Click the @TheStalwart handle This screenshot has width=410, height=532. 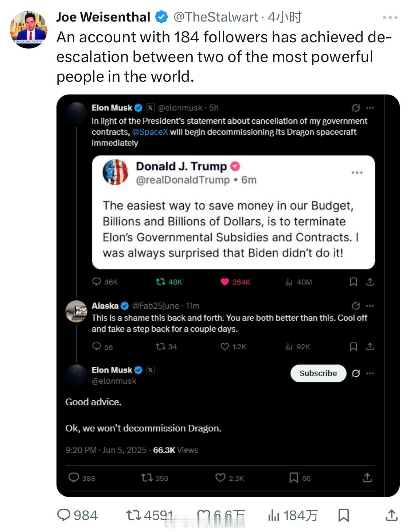pyautogui.click(x=215, y=17)
